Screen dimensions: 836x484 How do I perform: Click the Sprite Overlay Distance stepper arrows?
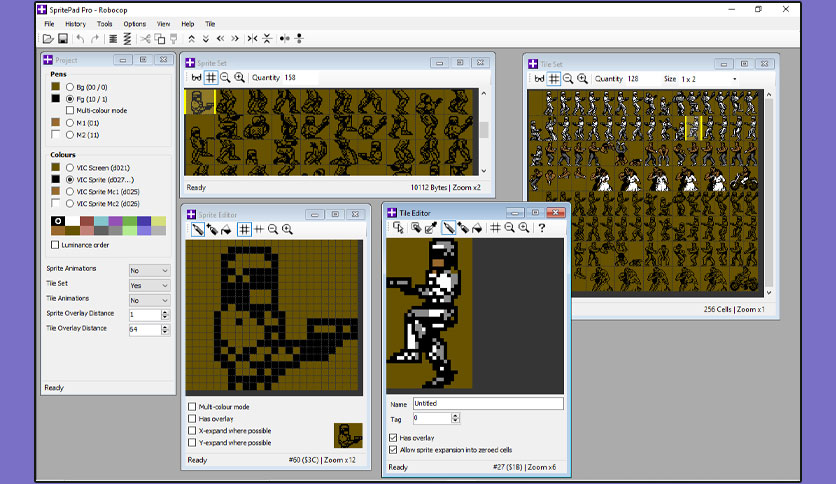[165, 314]
